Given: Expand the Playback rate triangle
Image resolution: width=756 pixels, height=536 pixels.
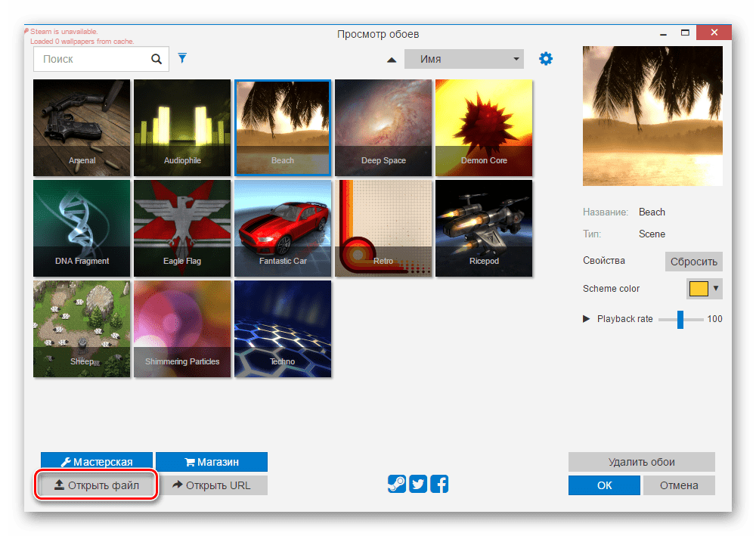Looking at the screenshot, I should pos(587,319).
